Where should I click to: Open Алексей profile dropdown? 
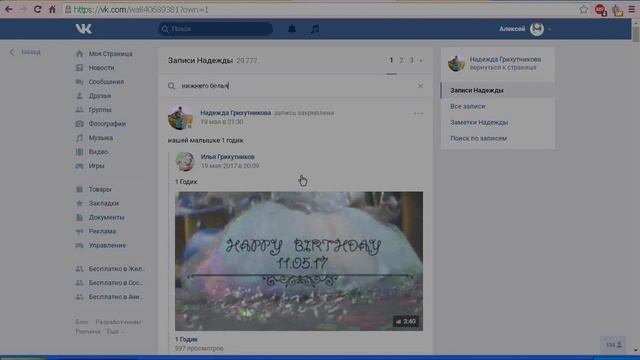525,29
